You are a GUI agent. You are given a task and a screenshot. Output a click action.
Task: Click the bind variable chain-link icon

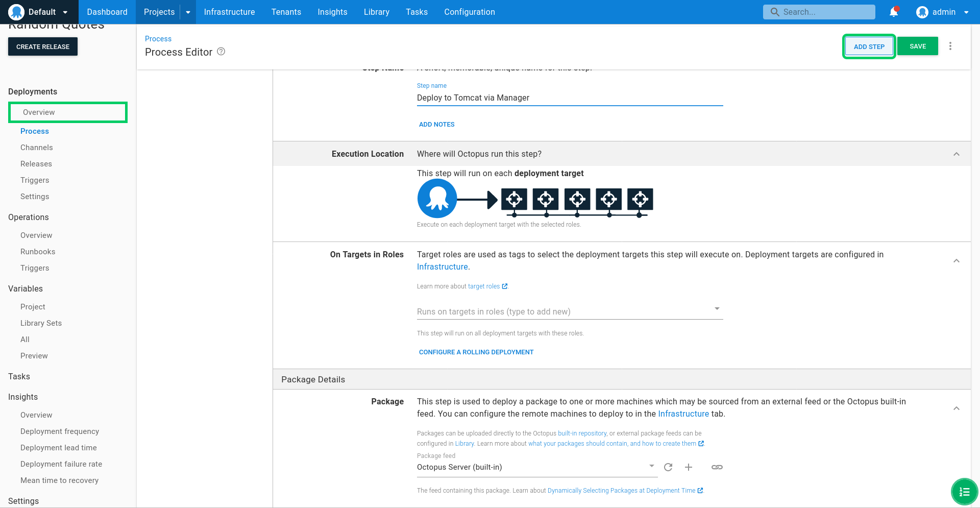pyautogui.click(x=717, y=467)
